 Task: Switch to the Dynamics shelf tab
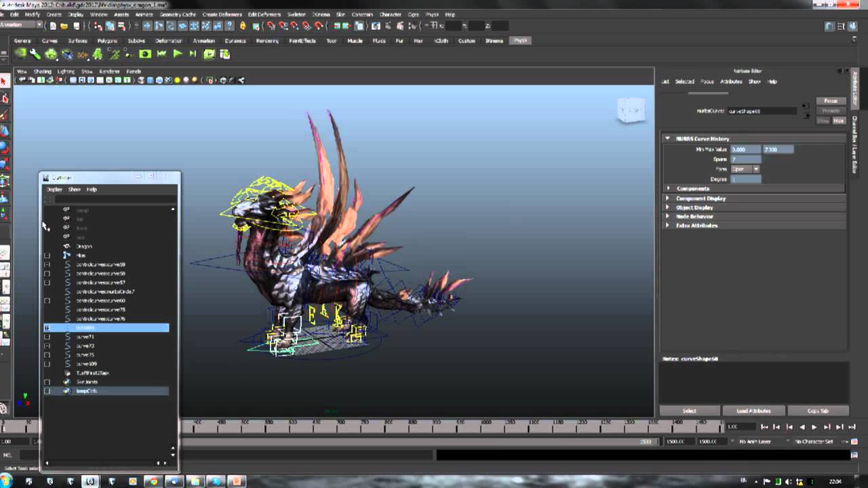pyautogui.click(x=235, y=41)
